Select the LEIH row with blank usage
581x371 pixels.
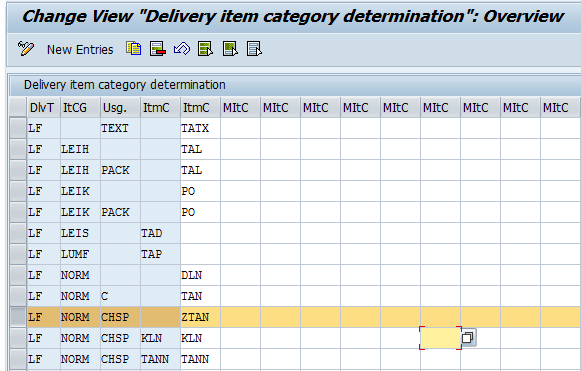click(18, 149)
